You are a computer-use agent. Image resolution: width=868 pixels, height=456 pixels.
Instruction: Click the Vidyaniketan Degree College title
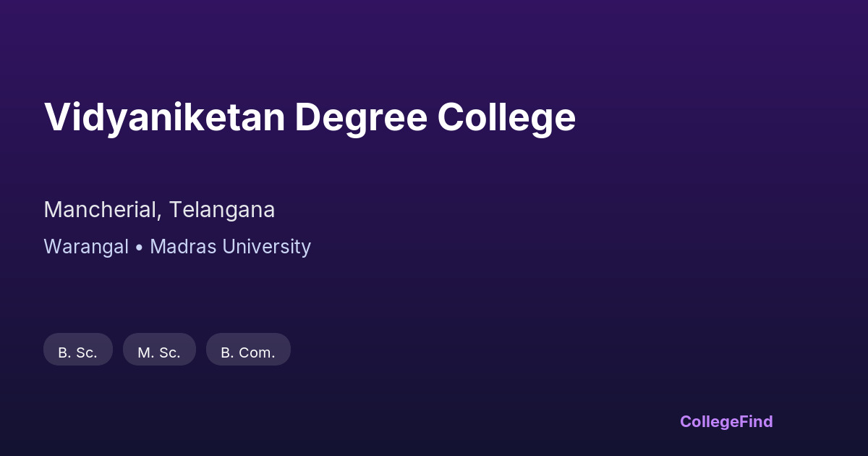coord(310,117)
